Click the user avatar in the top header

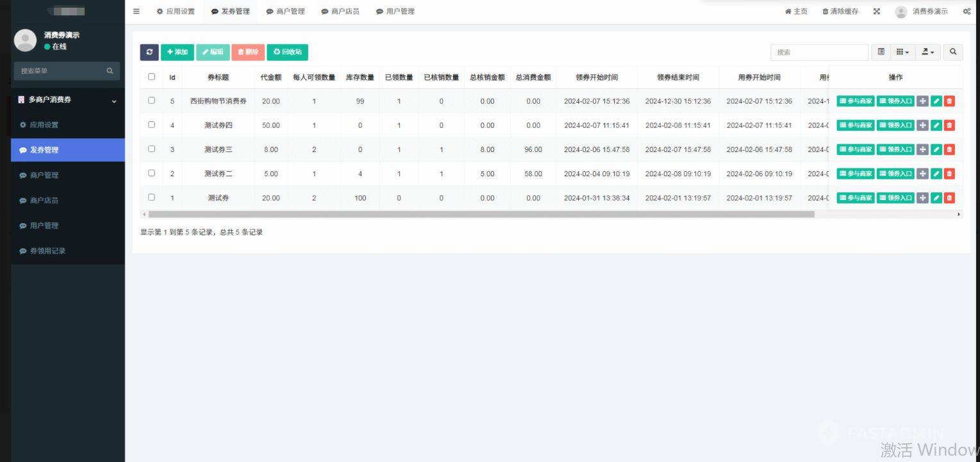tap(901, 12)
